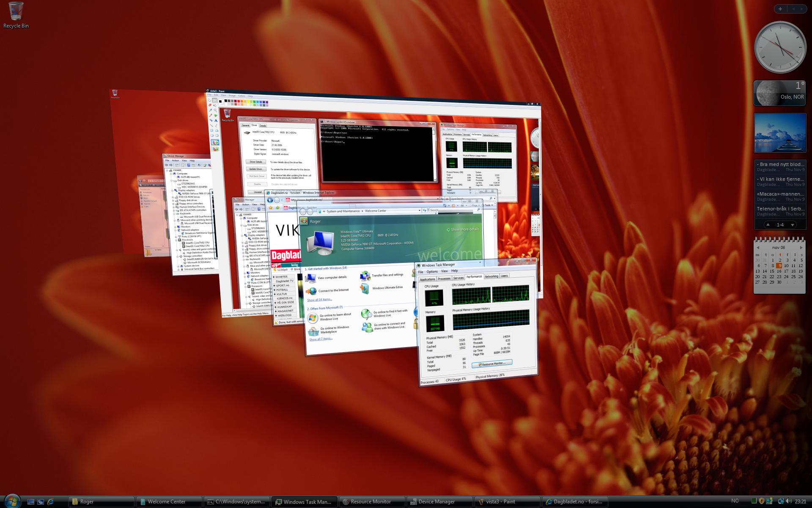Click NYHETER link on Dagbladet page
This screenshot has height=508, width=812.
click(281, 276)
